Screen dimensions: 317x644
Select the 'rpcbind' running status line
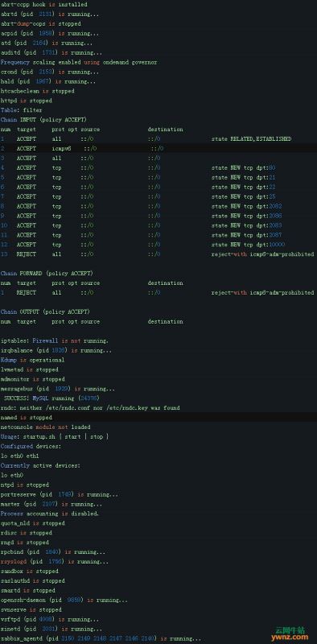[x=53, y=552]
